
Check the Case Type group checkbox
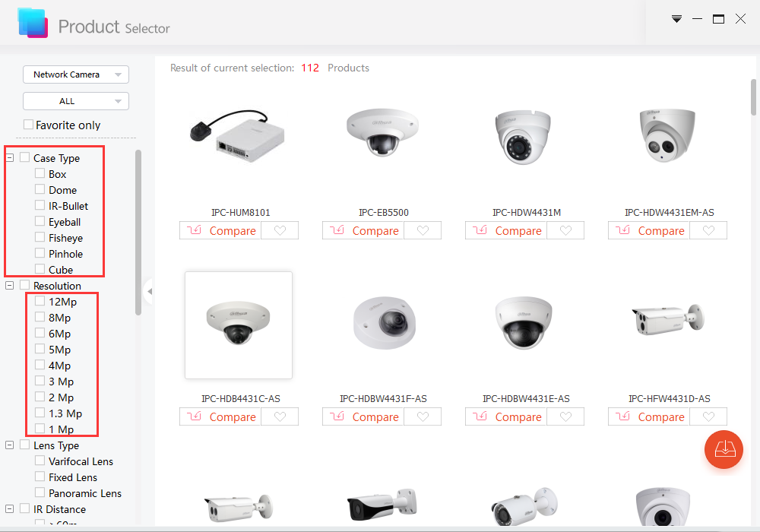pos(25,157)
